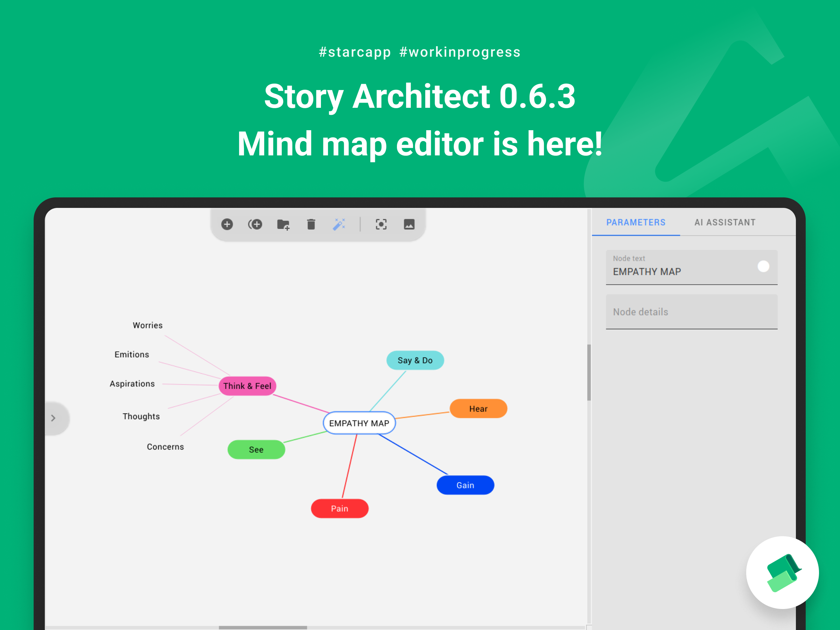The width and height of the screenshot is (840, 630).
Task: Select the Worries leaf node
Action: tap(148, 325)
